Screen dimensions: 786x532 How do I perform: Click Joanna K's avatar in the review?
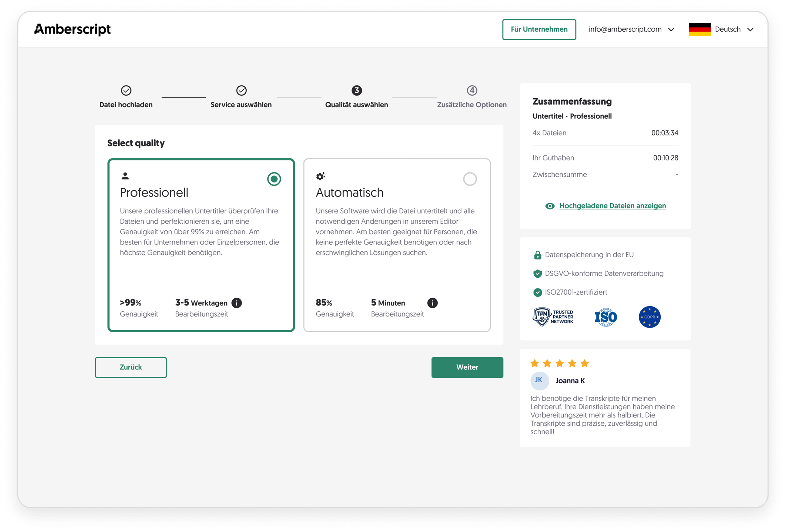[540, 381]
